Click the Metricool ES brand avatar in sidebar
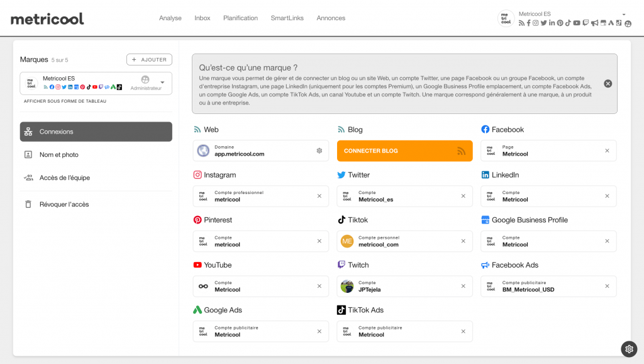 click(31, 83)
